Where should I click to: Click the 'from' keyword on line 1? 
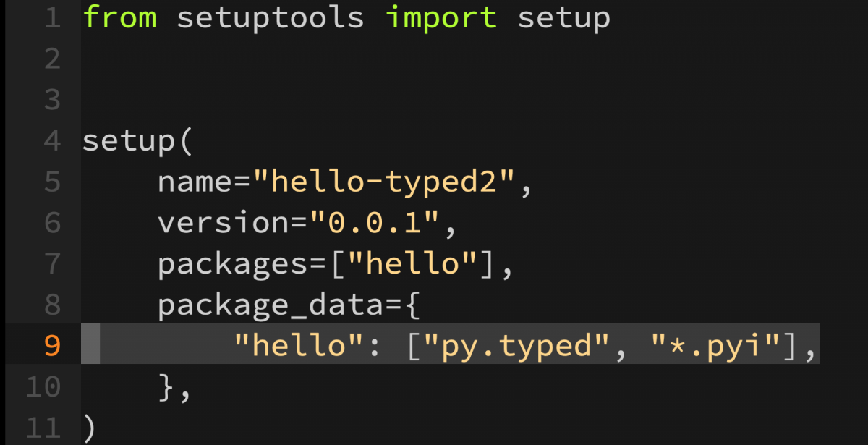point(119,17)
